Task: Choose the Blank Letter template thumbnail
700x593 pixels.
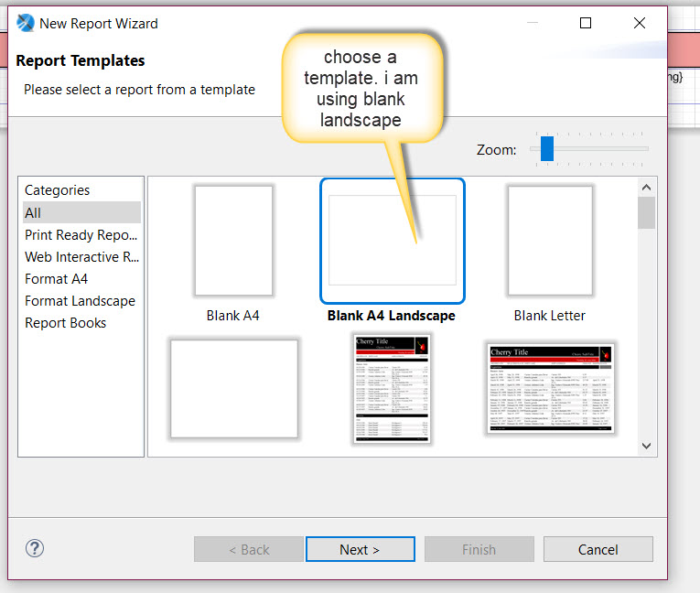Action: (549, 240)
